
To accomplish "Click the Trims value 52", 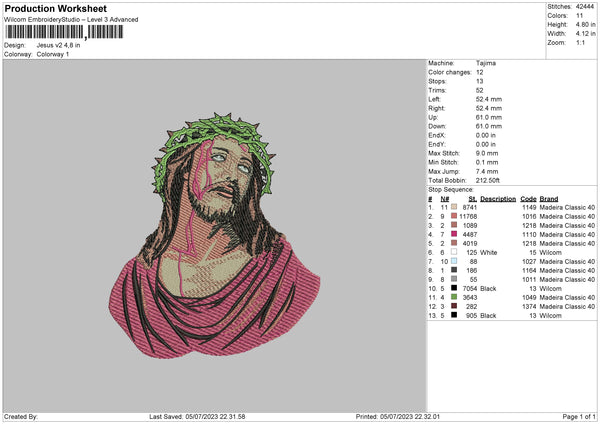I will pos(480,90).
